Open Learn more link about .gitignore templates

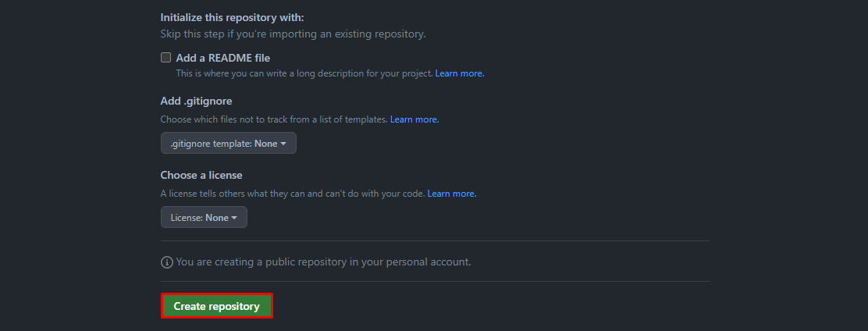click(414, 119)
